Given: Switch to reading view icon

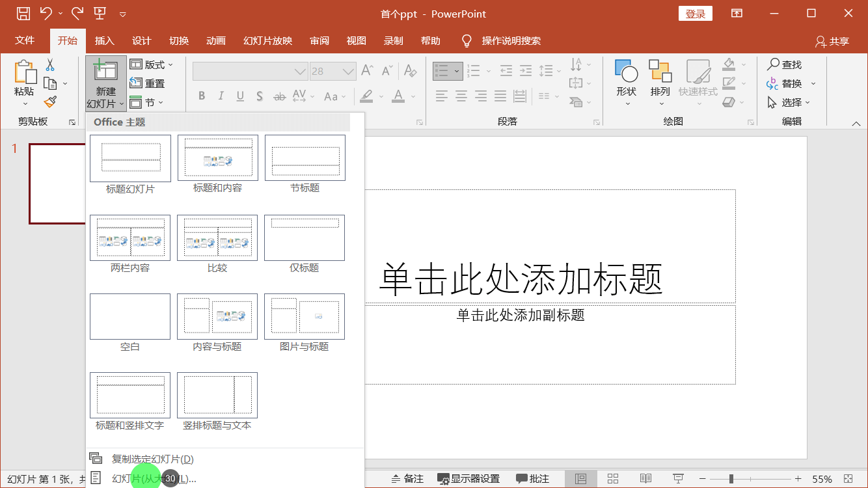Looking at the screenshot, I should point(645,479).
